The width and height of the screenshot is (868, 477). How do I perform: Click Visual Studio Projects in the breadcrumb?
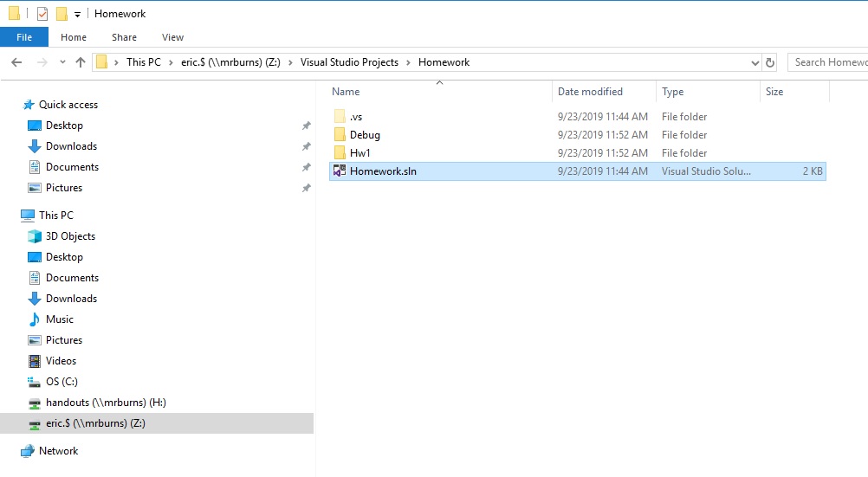pyautogui.click(x=349, y=62)
